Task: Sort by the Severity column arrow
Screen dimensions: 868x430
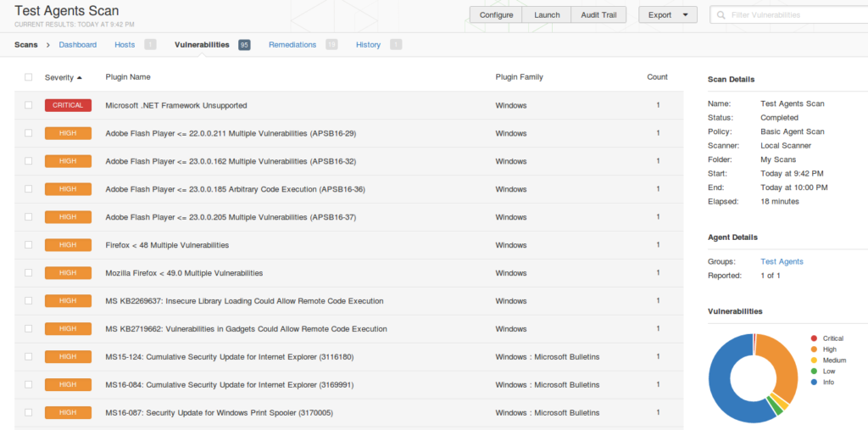Action: pos(80,77)
